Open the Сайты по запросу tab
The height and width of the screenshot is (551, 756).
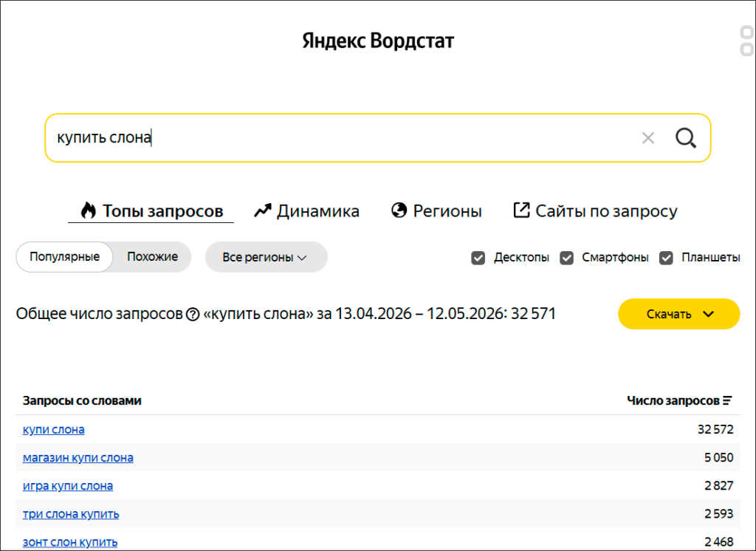coord(596,211)
